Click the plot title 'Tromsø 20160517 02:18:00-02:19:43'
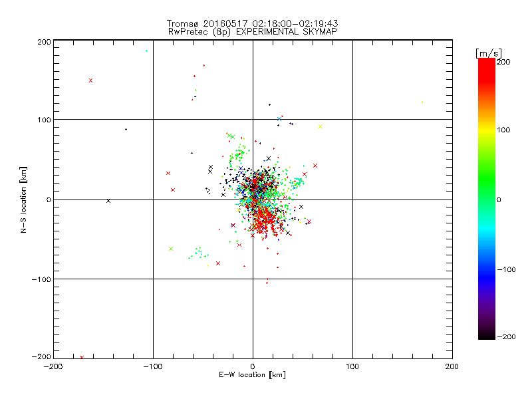532x399 pixels. [252, 23]
